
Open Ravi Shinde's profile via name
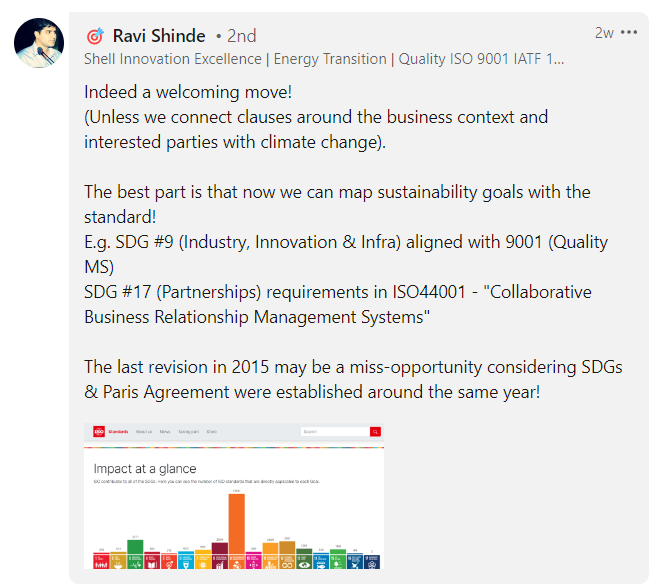[159, 37]
